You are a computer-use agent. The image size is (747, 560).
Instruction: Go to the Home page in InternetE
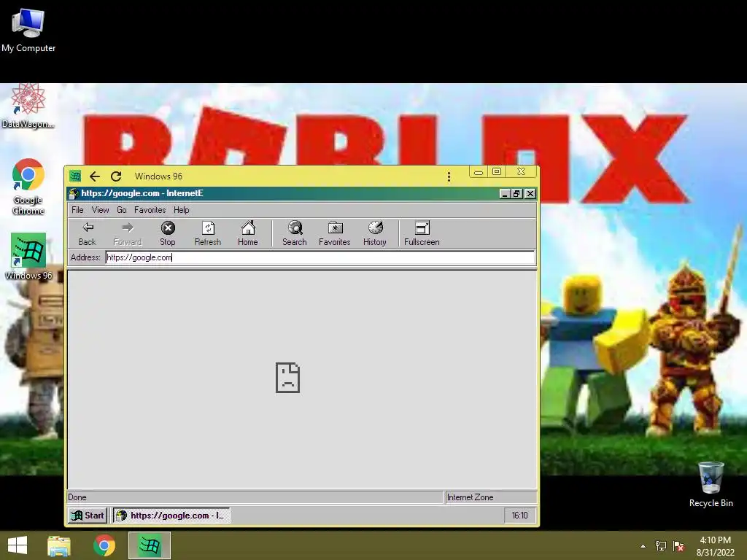(x=248, y=233)
